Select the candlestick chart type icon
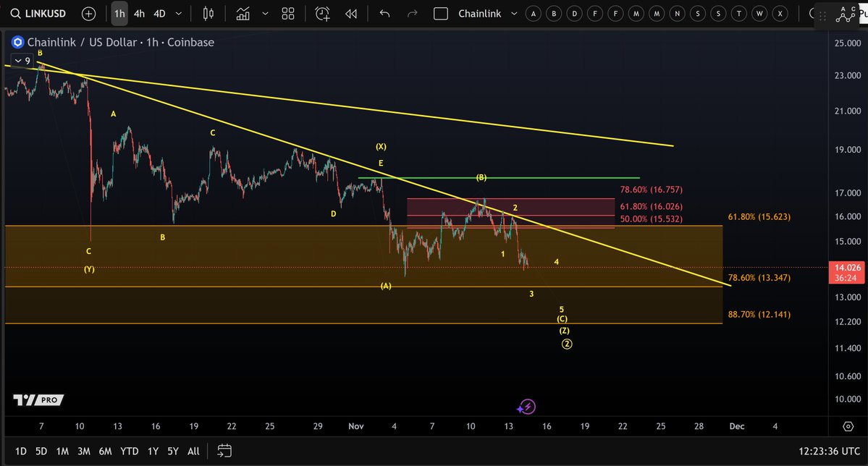Screen dimensions: 868x466 coord(208,13)
